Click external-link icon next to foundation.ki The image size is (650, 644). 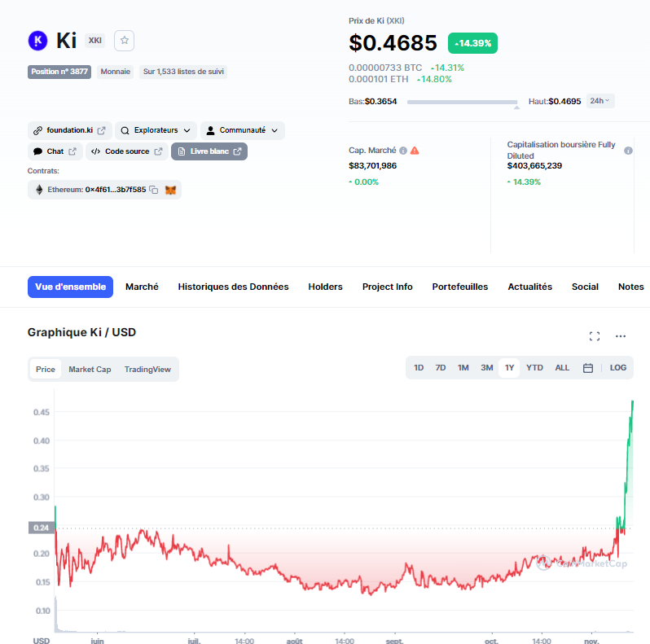(x=102, y=130)
